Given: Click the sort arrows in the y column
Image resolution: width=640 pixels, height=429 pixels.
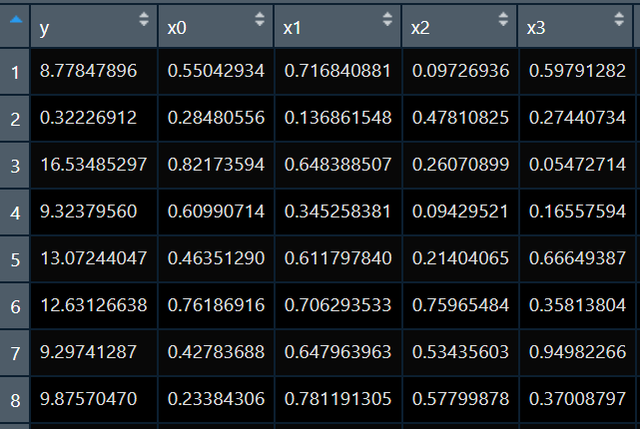Looking at the screenshot, I should pos(144,19).
